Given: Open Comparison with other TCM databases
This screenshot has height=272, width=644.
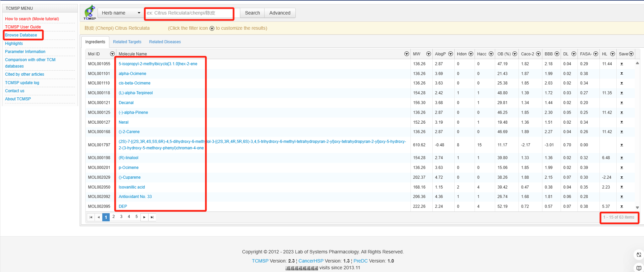Looking at the screenshot, I should 30,63.
